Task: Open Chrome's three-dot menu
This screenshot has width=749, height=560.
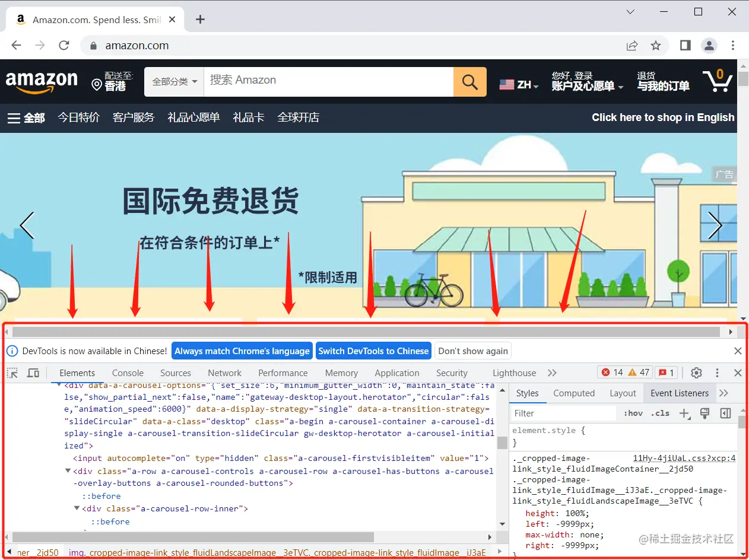Action: point(733,45)
